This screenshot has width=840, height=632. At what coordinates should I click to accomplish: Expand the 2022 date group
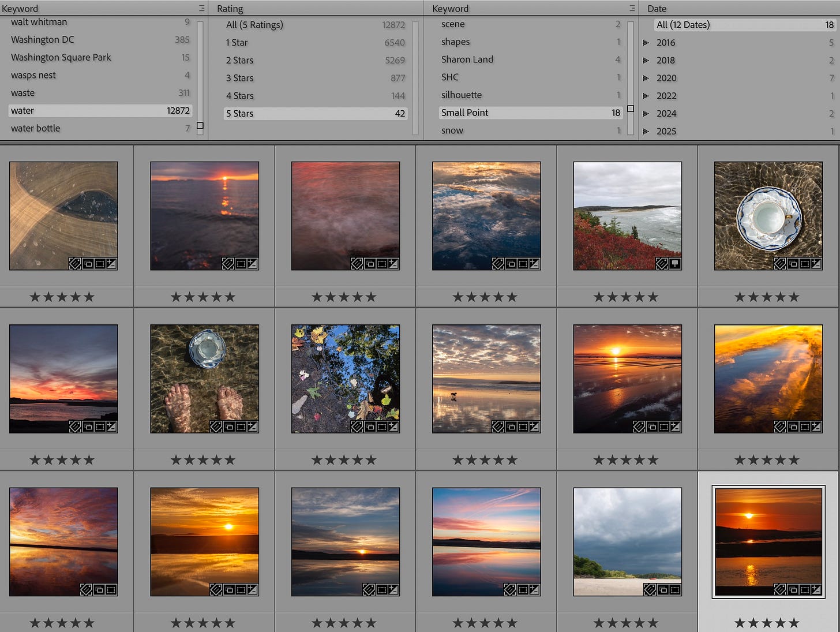pos(646,96)
